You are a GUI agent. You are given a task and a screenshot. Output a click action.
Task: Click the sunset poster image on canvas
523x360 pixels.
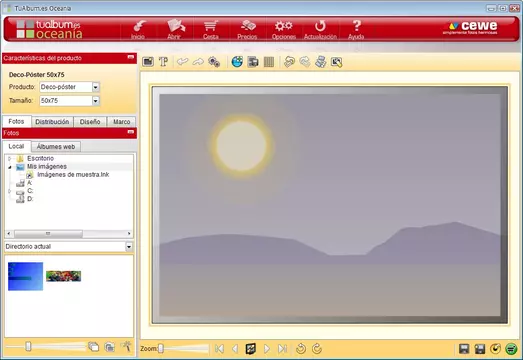[x=330, y=205]
